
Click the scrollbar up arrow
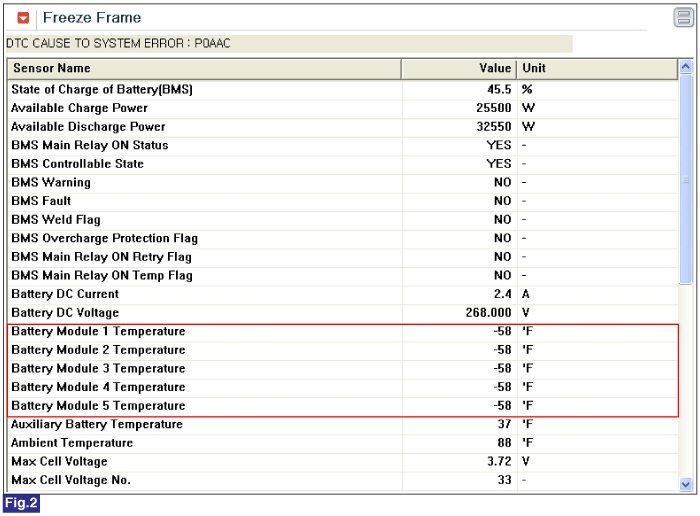685,67
